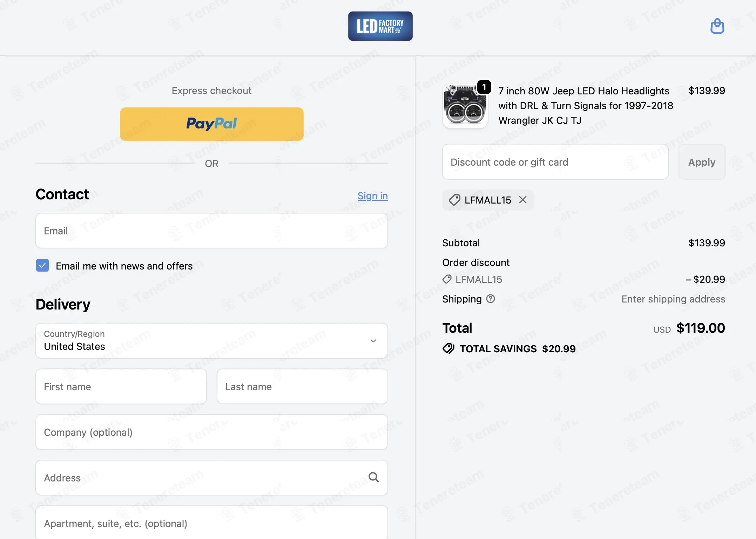Click the Jeep headlights product thumbnail
756x539 pixels.
point(465,106)
